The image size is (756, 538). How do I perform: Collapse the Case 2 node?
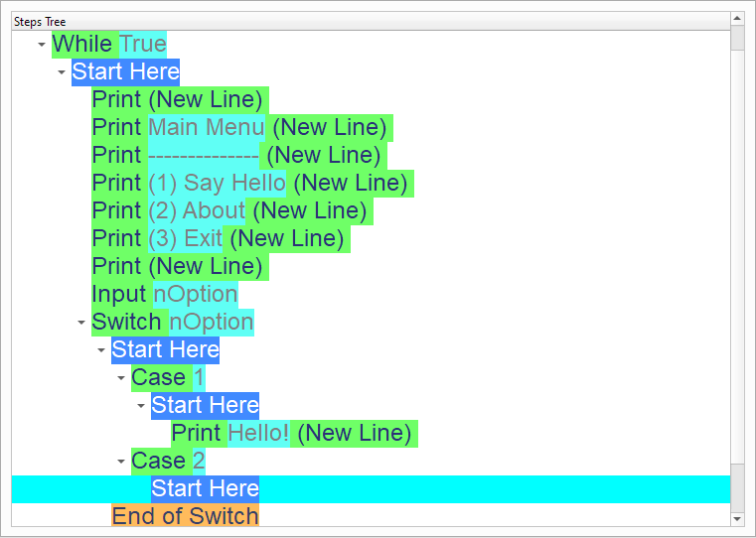(120, 462)
